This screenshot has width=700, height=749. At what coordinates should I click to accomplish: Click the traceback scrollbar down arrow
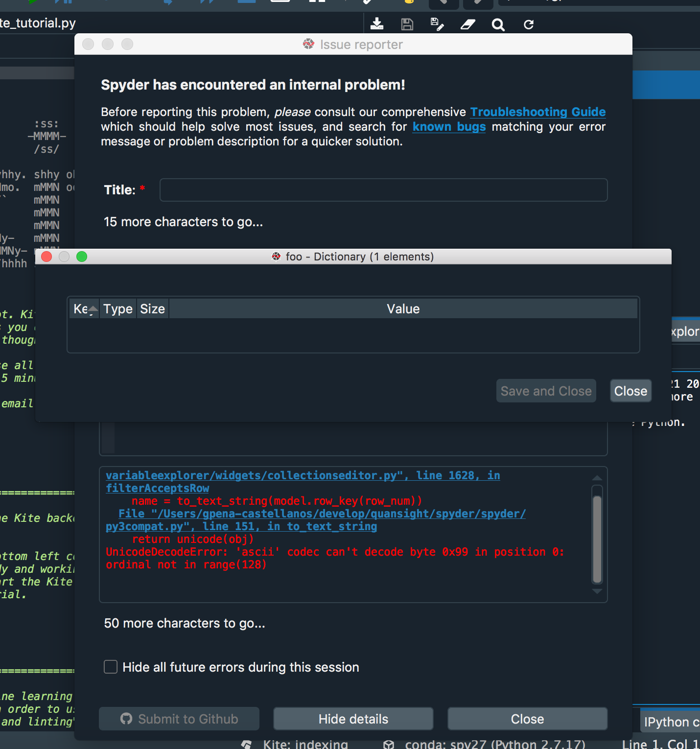pyautogui.click(x=597, y=591)
